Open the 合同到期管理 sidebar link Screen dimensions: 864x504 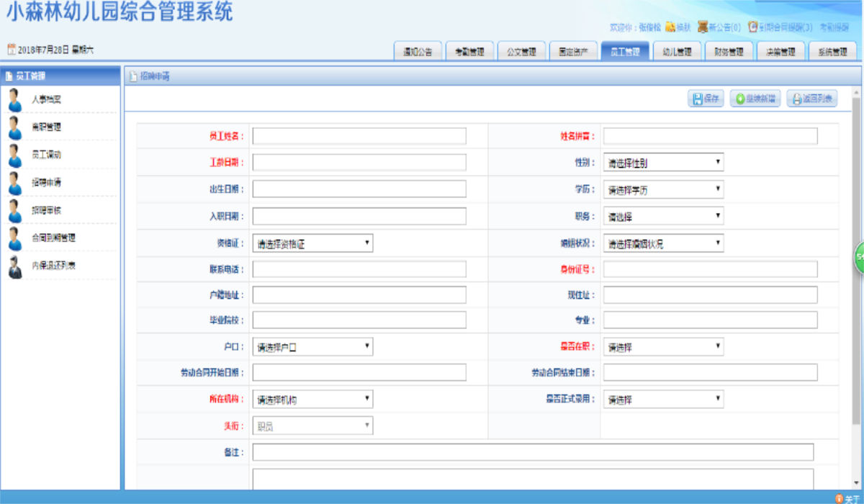[x=53, y=238]
